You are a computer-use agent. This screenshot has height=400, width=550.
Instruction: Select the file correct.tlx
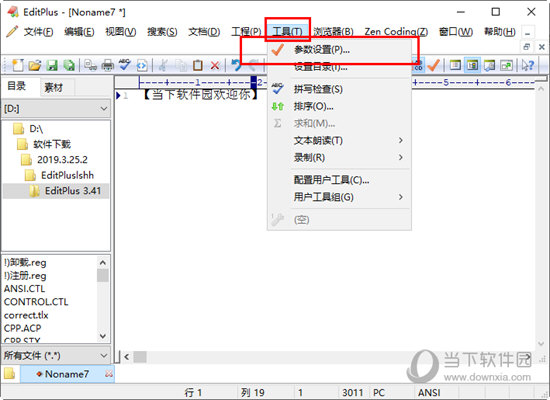26,315
